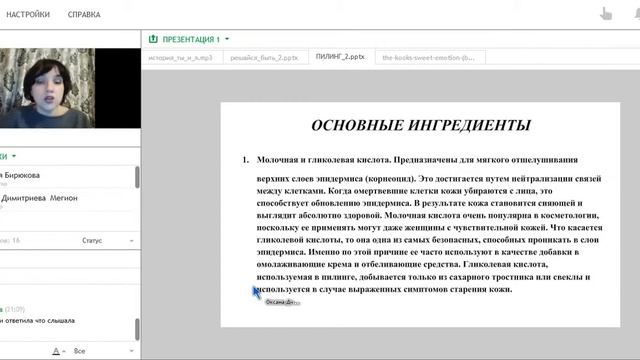Click the chat message 'ответила что слышала'
Viewport: 640px width, 360px height.
[x=38, y=321]
